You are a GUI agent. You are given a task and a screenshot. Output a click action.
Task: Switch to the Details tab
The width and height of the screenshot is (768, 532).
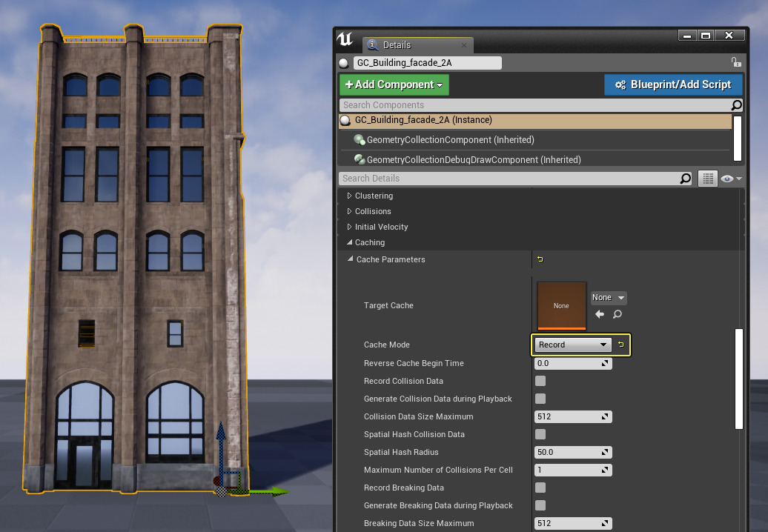[x=397, y=45]
